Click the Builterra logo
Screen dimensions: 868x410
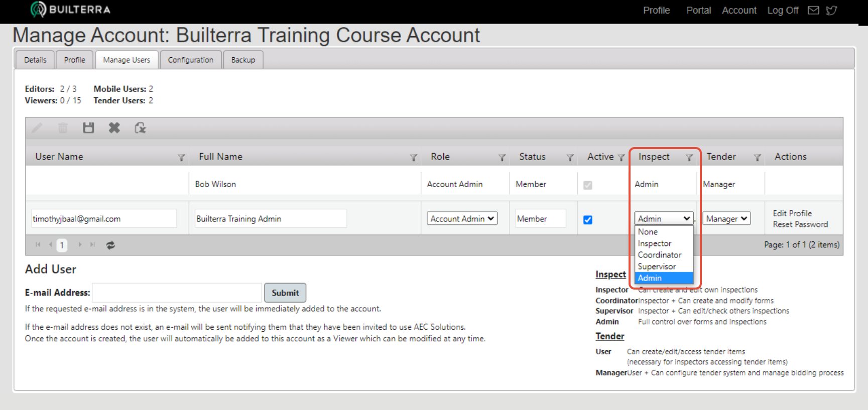pos(70,10)
